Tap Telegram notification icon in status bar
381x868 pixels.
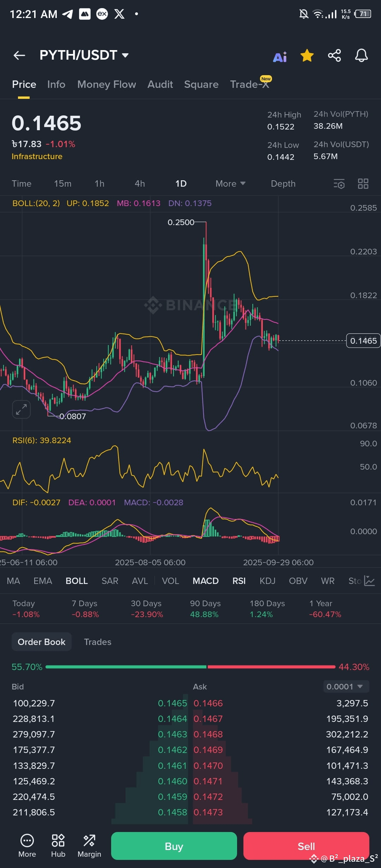pyautogui.click(x=68, y=14)
